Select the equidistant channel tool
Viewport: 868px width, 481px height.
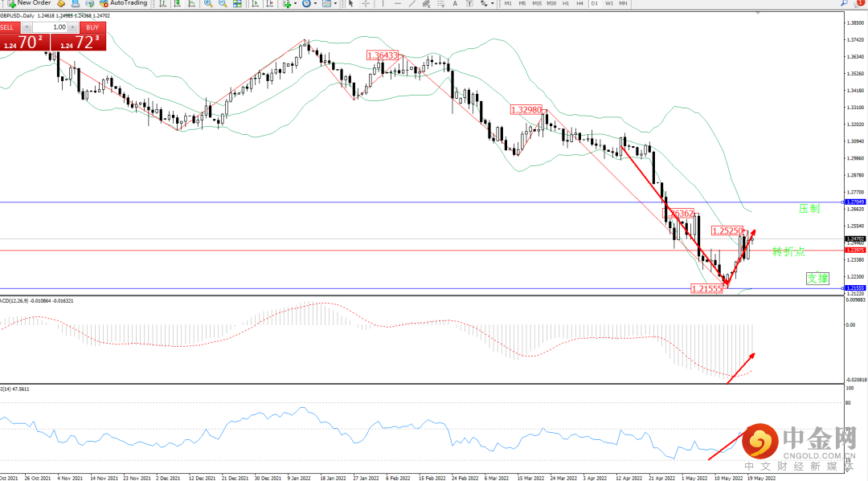(x=426, y=3)
